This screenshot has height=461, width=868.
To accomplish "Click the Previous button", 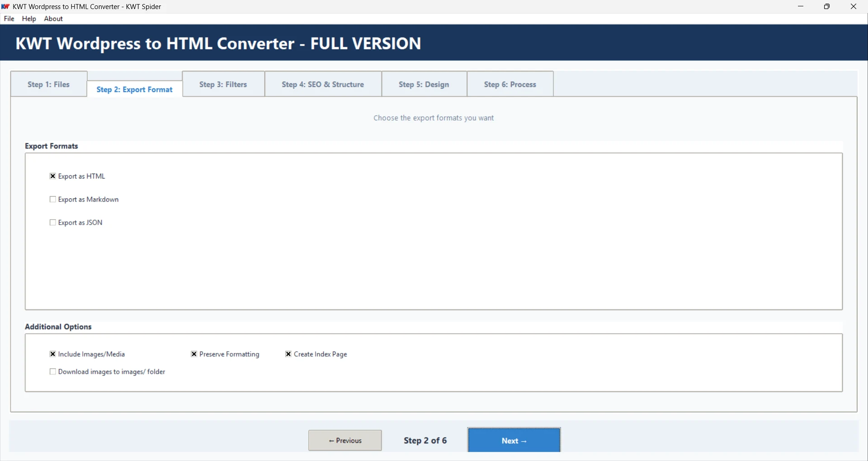I will [345, 440].
